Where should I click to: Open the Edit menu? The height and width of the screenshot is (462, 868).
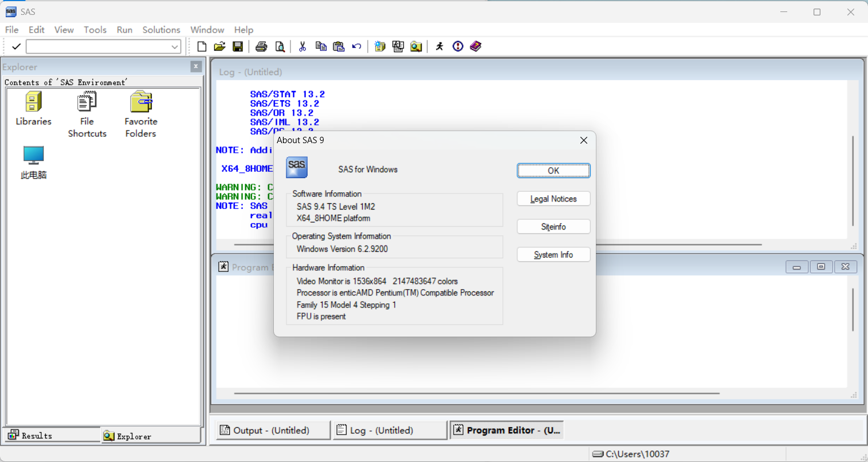(x=36, y=30)
